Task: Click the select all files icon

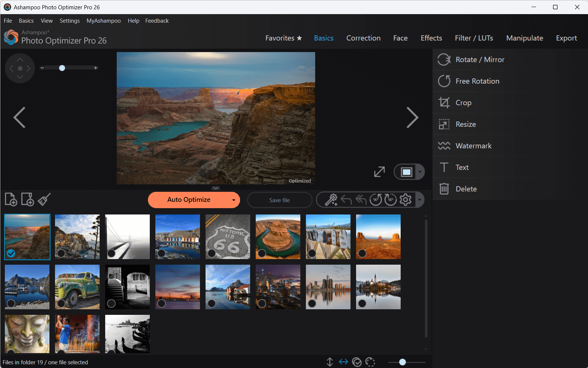Action: pos(357,362)
